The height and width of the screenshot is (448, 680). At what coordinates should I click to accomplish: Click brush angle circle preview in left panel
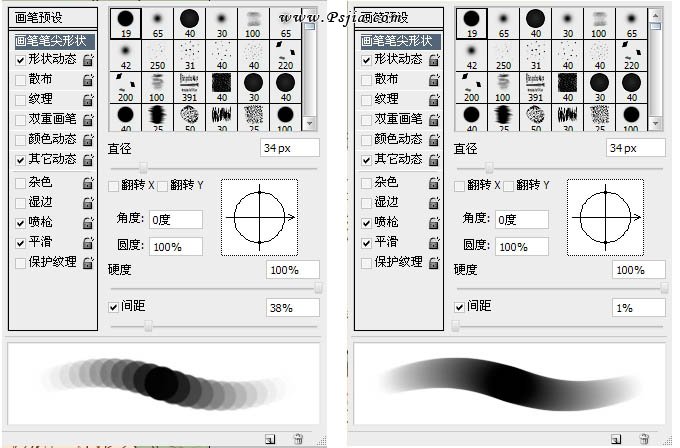coord(259,217)
